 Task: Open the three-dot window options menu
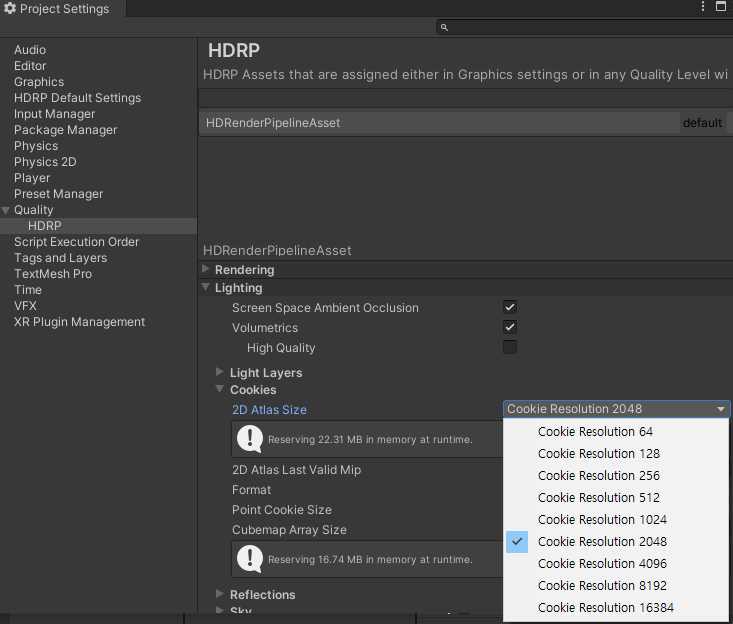click(x=703, y=6)
